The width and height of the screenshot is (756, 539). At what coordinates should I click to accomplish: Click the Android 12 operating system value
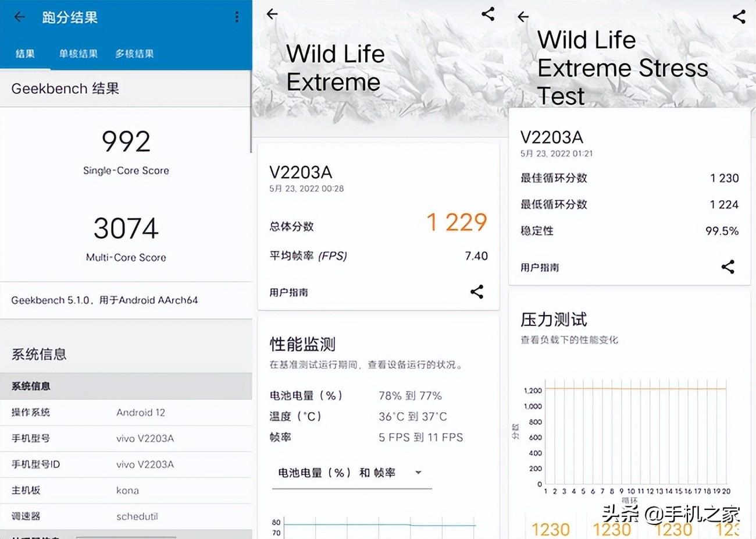[141, 412]
